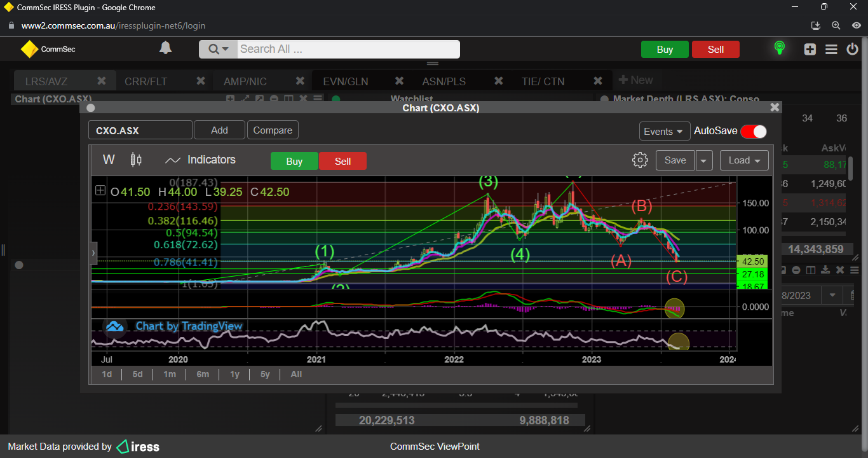Click the CXO.ASX symbol input box
The width and height of the screenshot is (868, 458).
140,130
